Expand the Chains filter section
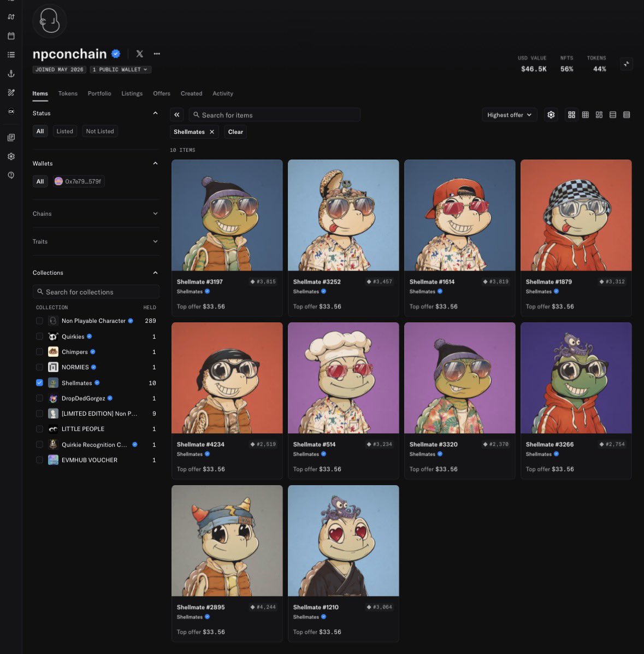 [x=155, y=214]
